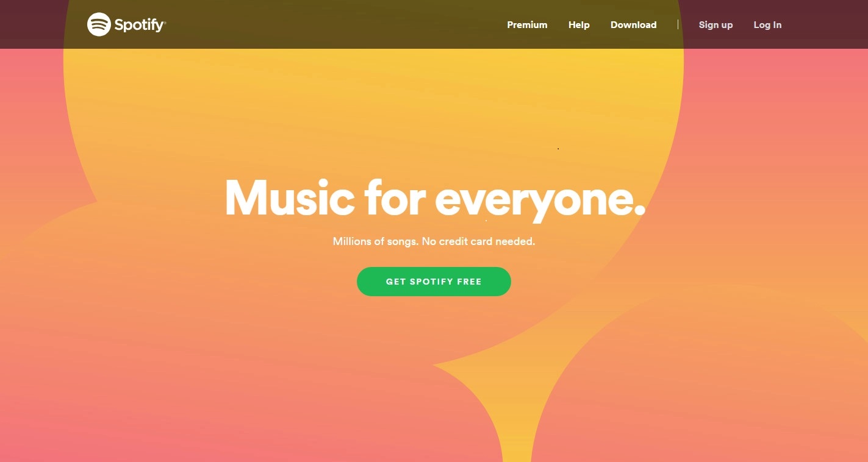The width and height of the screenshot is (868, 462).
Task: Click the word for in the headline
Action: 395,197
